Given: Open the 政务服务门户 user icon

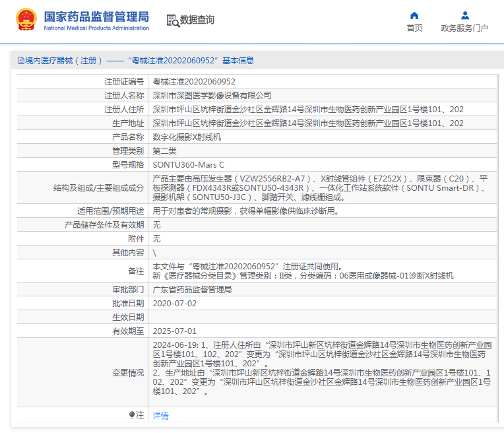Looking at the screenshot, I should (465, 15).
